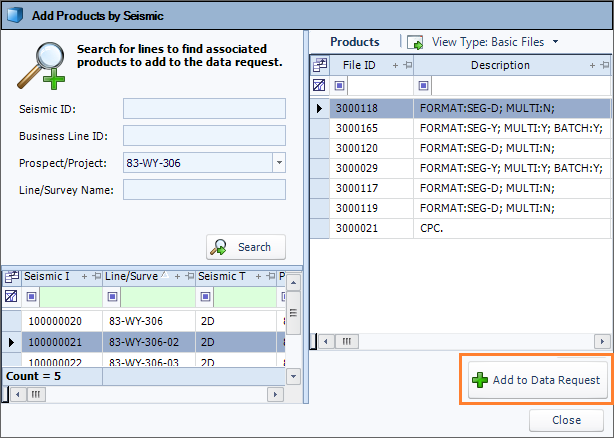Viewport: 614px width, 438px height.
Task: Clear seismic results grid filter icon
Action: 11,296
